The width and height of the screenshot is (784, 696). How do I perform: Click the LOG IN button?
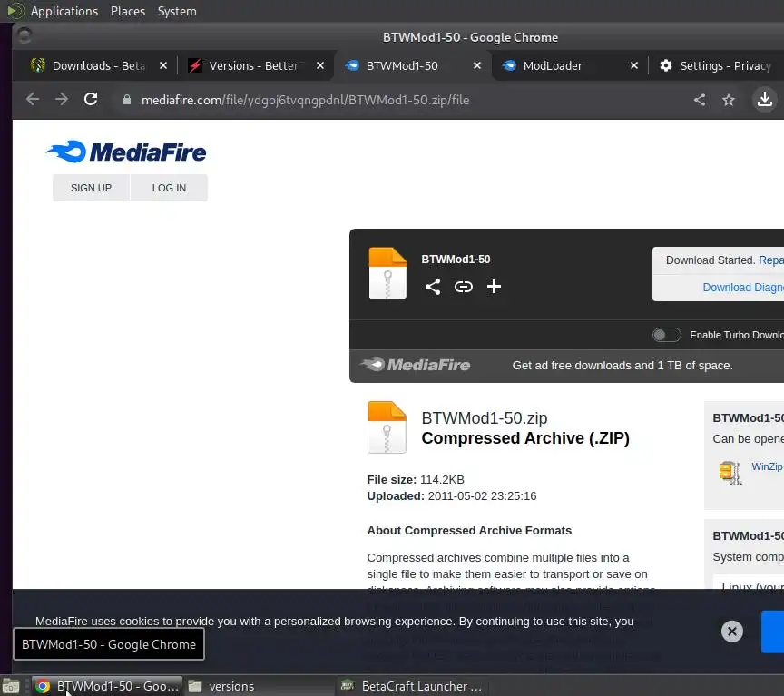pos(169,188)
